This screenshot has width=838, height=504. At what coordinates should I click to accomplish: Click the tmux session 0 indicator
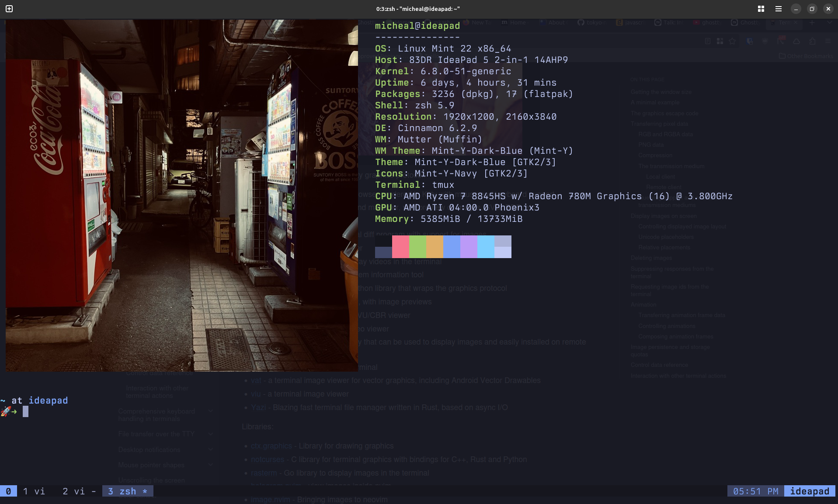[x=8, y=491]
